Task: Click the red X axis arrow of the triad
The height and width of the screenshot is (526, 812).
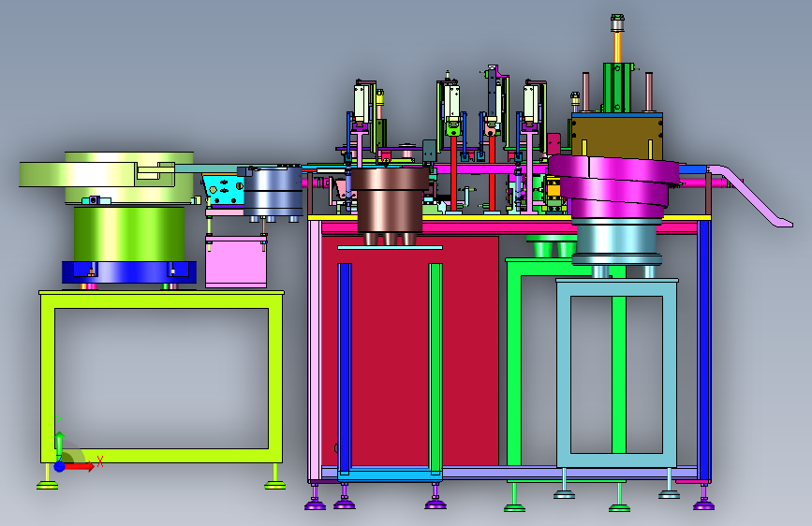Action: [80, 466]
